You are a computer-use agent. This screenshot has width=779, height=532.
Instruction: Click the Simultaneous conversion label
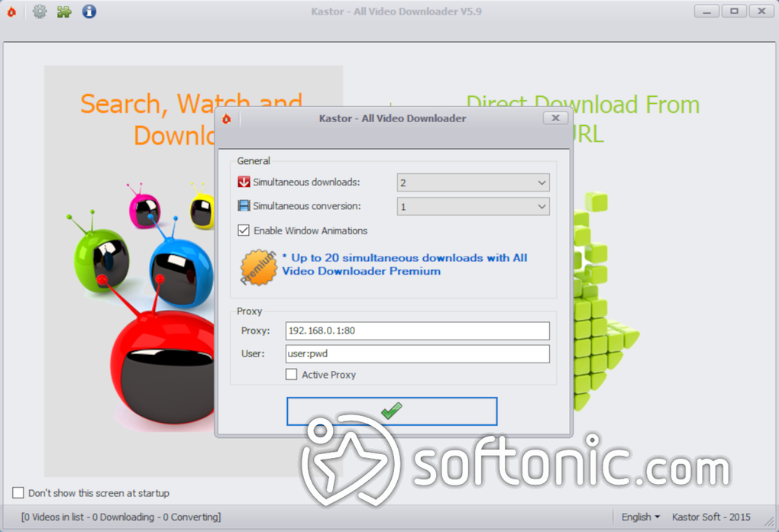pos(307,206)
